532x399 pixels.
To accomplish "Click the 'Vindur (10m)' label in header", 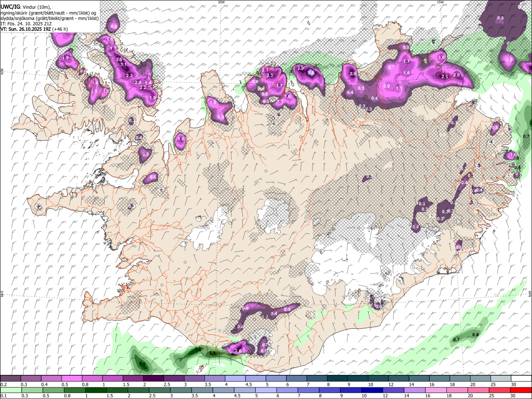I will point(36,7).
